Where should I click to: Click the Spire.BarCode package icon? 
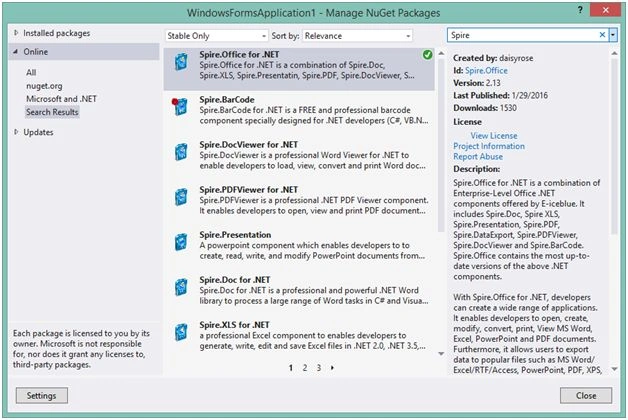pos(180,107)
